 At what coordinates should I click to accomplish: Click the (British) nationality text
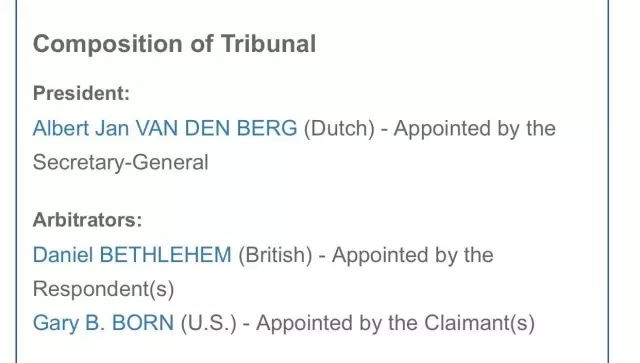pos(275,255)
